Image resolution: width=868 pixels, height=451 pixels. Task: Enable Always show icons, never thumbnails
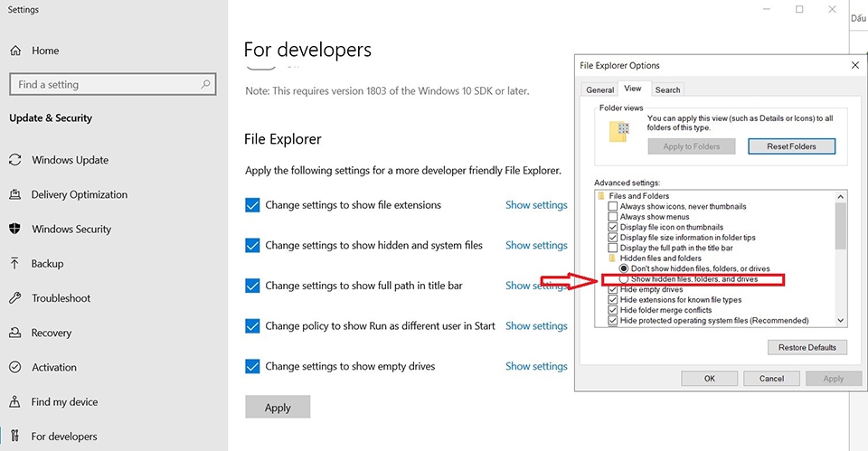[613, 206]
